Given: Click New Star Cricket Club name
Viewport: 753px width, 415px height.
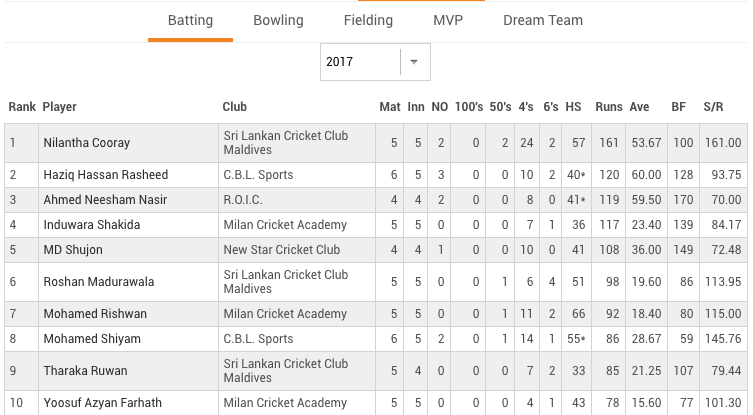Looking at the screenshot, I should 281,250.
